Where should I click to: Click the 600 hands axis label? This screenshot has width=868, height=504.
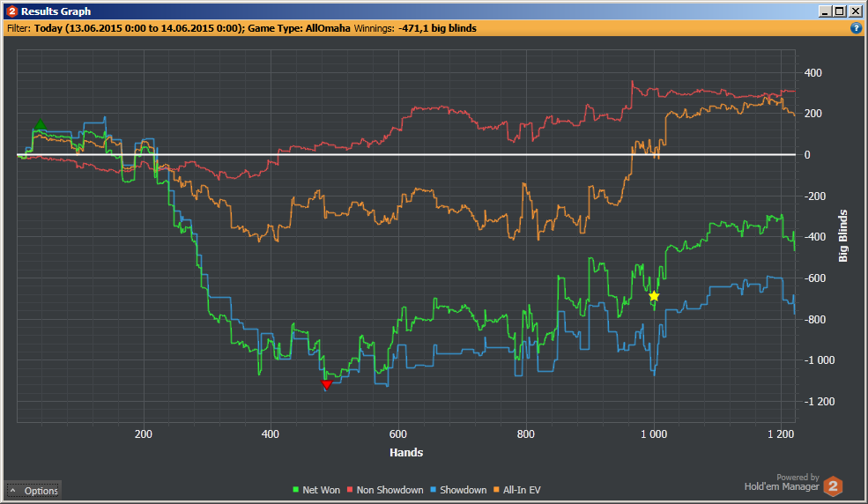point(398,434)
